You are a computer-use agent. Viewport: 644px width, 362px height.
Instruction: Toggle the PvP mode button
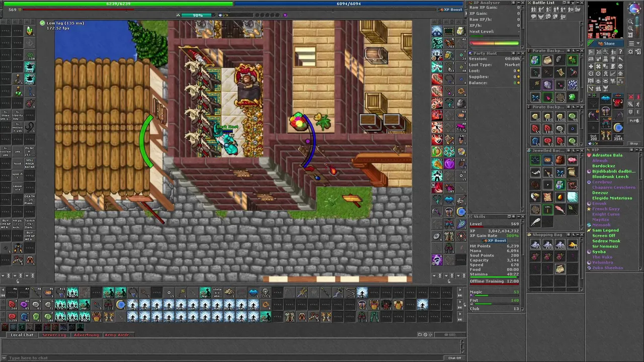634,121
